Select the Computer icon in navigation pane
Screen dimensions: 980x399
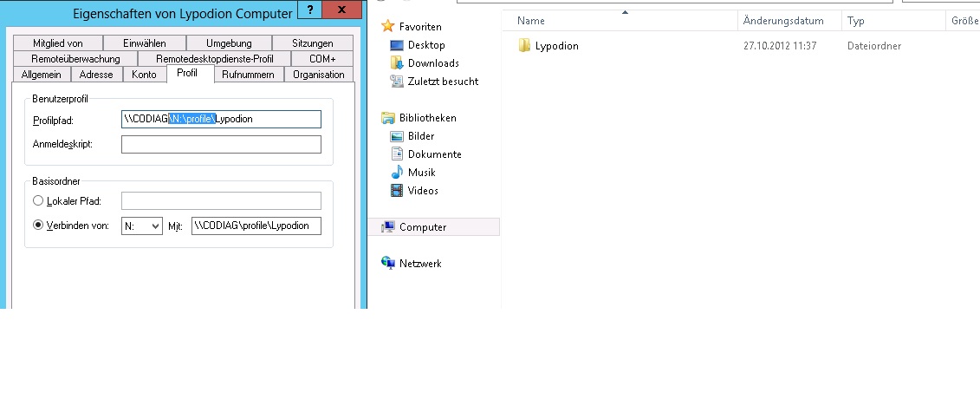coord(388,227)
